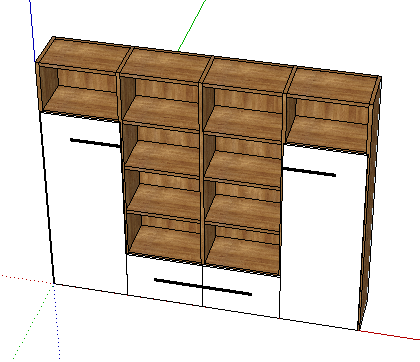Click the solid red axis line
This screenshot has height=362, width=420.
(389, 335)
